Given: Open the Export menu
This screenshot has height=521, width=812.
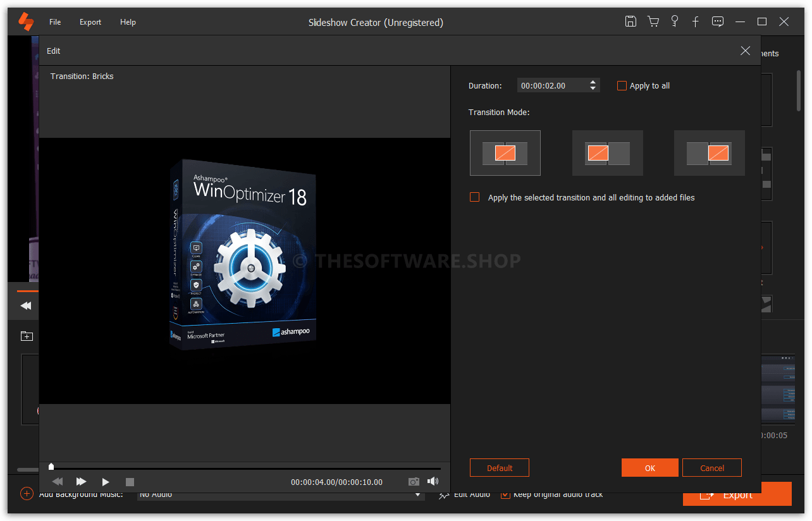Looking at the screenshot, I should click(x=90, y=21).
